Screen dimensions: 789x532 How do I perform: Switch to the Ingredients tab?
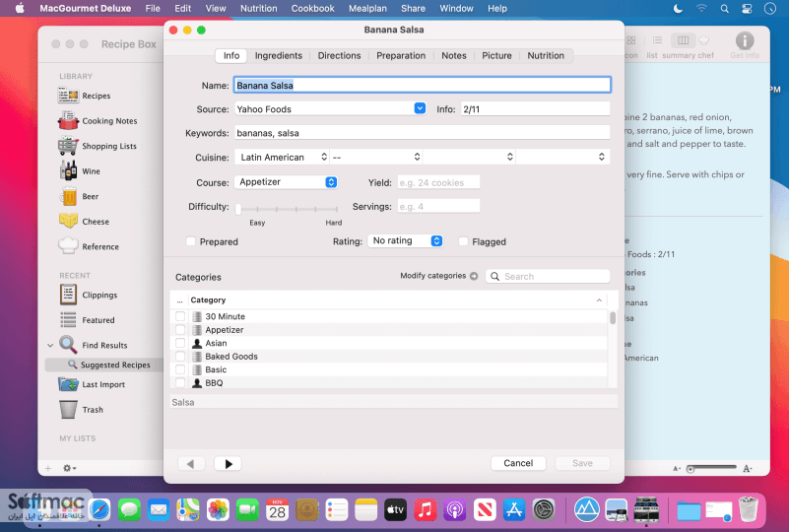point(278,55)
